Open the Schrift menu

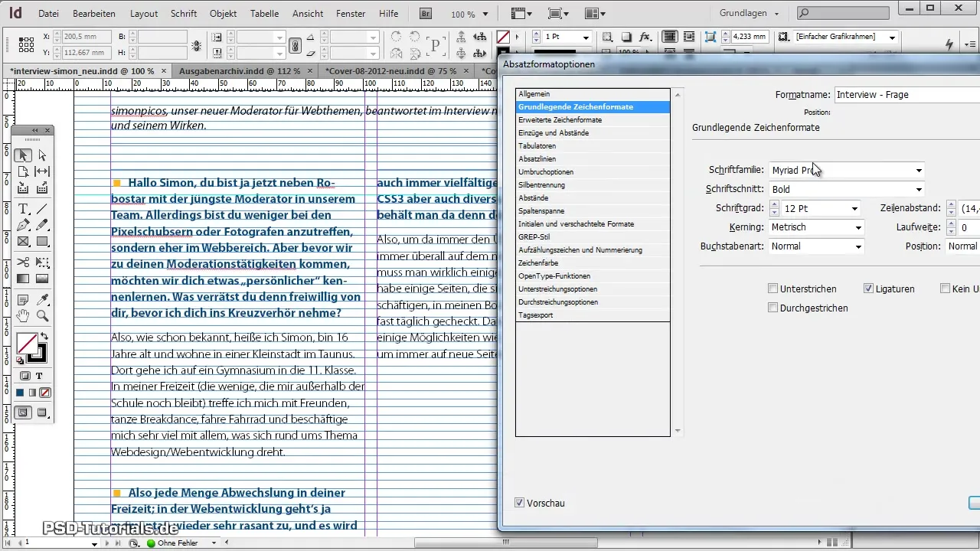(x=184, y=14)
